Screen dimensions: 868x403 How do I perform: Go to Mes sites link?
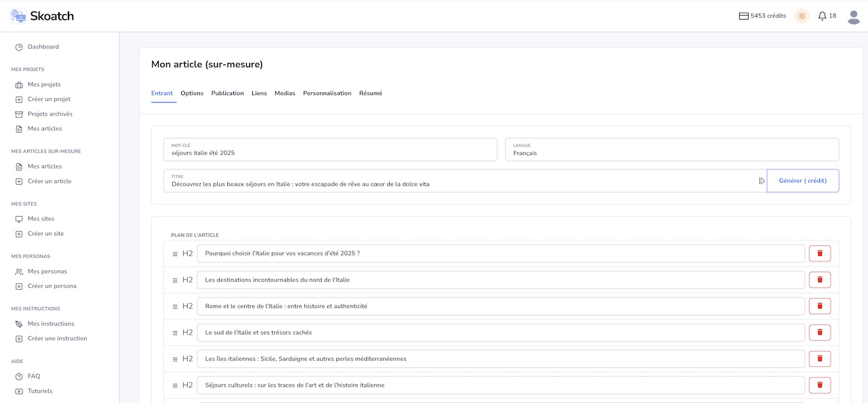coord(41,219)
